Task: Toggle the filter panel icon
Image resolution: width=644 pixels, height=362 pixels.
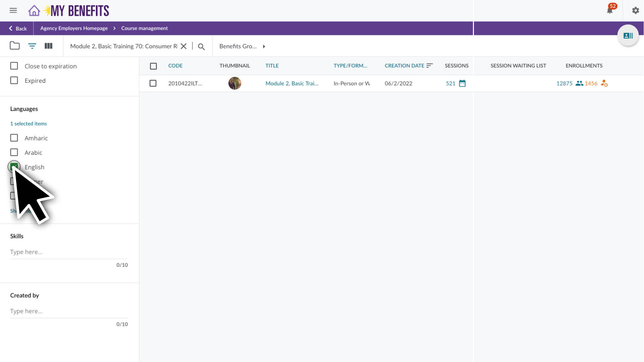Action: click(32, 46)
